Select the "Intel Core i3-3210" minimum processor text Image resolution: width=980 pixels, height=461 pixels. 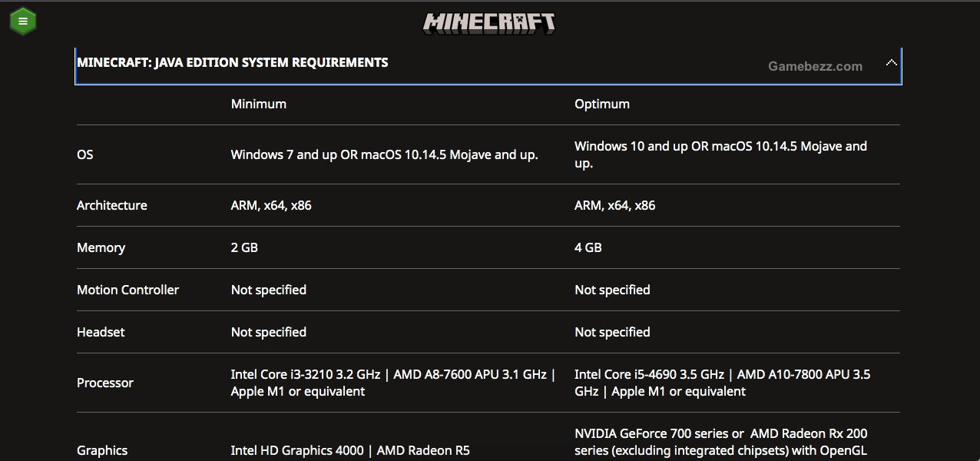coord(393,383)
